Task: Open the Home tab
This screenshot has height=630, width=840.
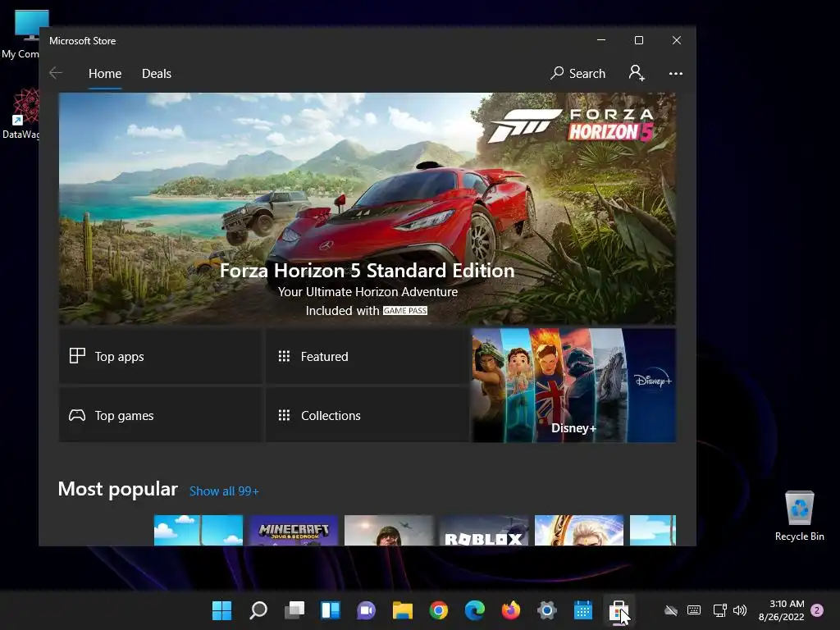Action: point(105,73)
